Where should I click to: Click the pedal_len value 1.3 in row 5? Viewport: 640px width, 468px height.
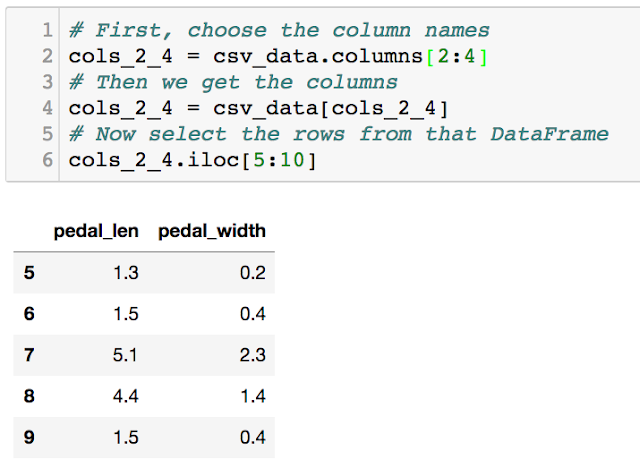pos(126,273)
